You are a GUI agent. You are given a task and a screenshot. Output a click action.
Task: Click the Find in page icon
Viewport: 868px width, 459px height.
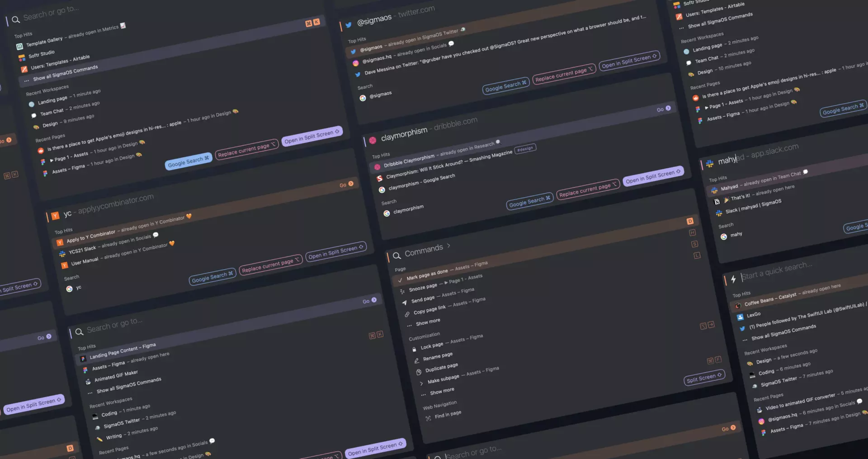[428, 418]
